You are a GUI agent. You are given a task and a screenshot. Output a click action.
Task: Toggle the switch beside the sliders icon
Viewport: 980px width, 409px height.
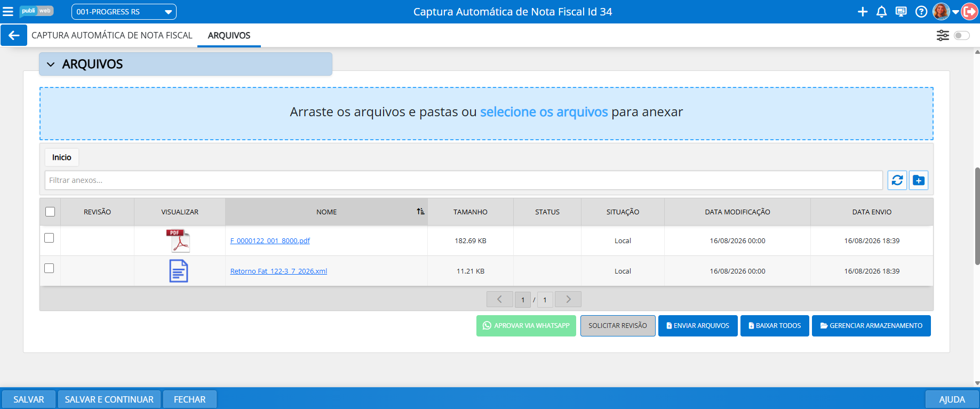point(962,35)
